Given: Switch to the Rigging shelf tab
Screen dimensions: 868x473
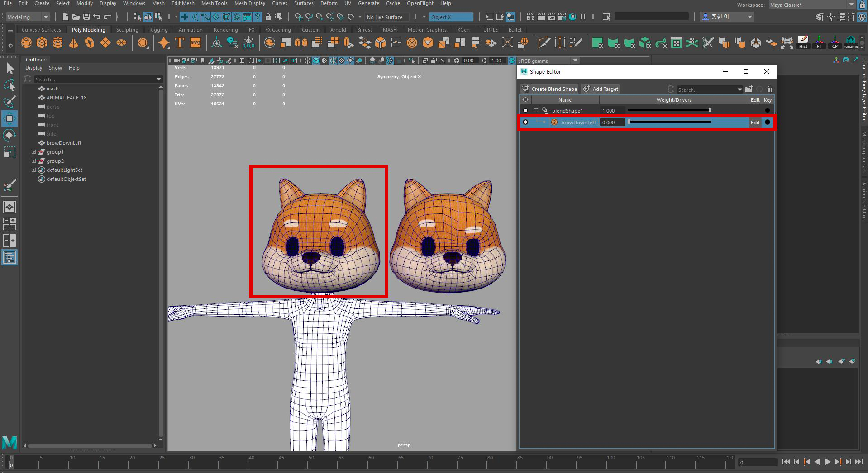Looking at the screenshot, I should point(158,30).
